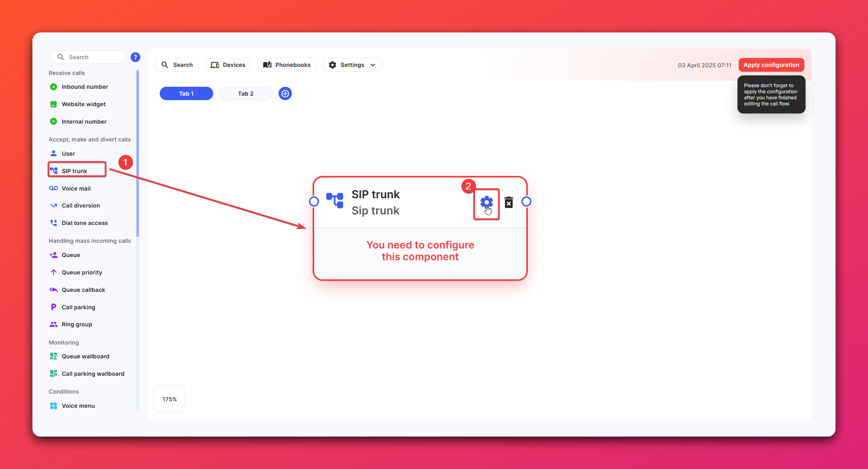Click the blue help question mark icon
The height and width of the screenshot is (469, 868).
135,57
